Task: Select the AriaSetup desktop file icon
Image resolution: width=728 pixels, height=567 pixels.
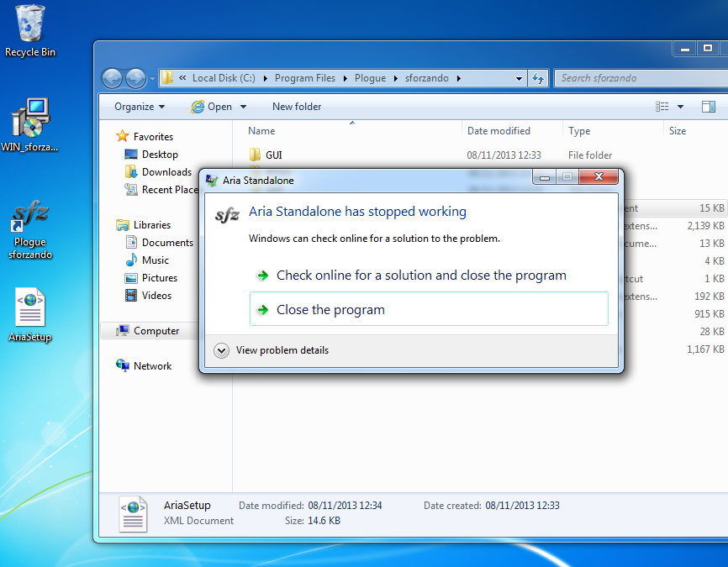Action: [29, 315]
